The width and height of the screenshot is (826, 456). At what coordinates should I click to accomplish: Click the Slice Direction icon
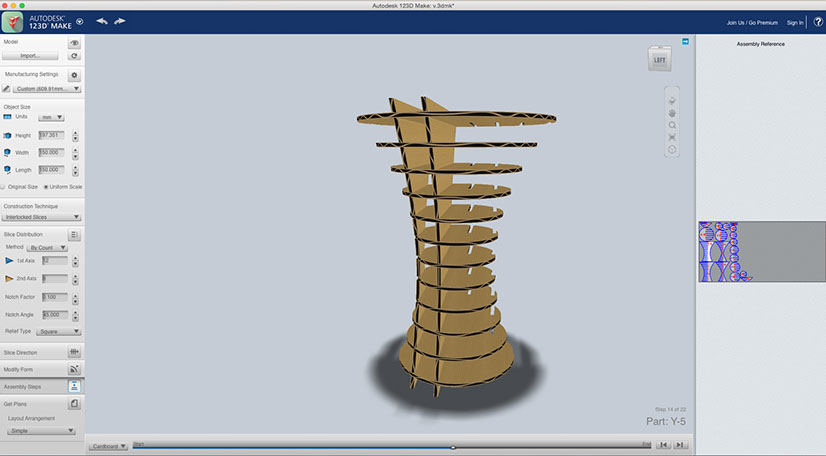74,352
